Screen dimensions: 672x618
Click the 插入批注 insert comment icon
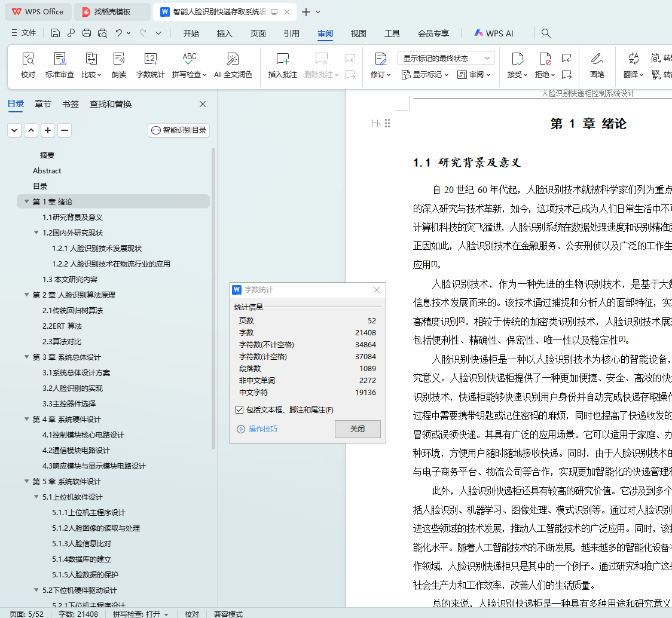(x=282, y=59)
